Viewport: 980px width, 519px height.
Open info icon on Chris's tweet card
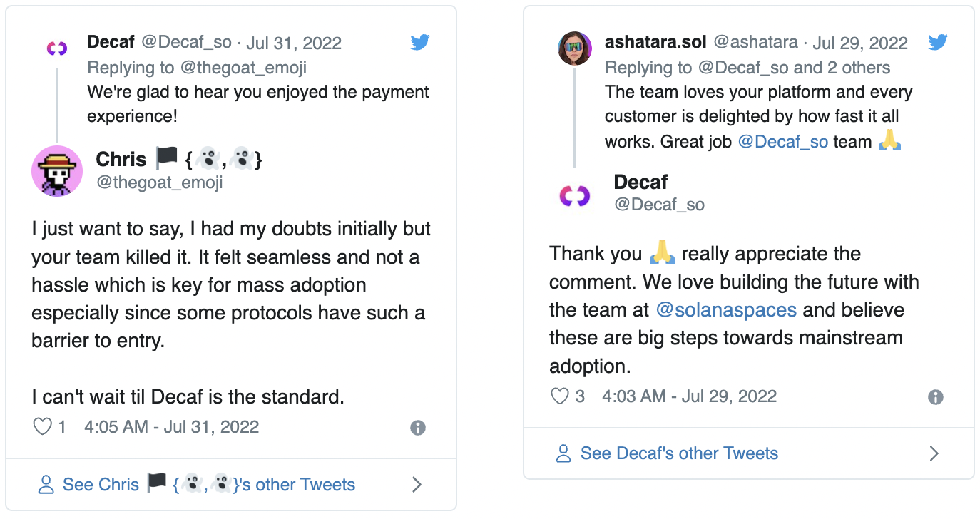418,428
